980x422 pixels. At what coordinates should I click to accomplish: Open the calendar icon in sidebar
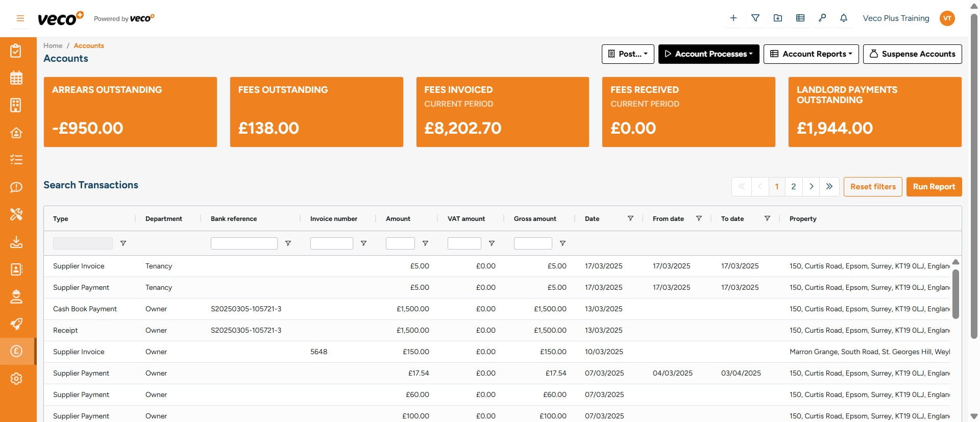click(x=16, y=78)
